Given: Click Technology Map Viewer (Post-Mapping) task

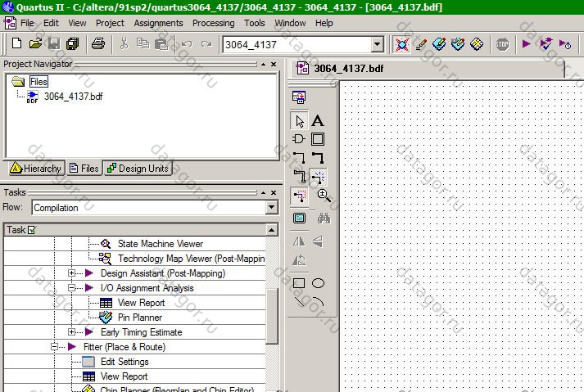Looking at the screenshot, I should coord(191,259).
